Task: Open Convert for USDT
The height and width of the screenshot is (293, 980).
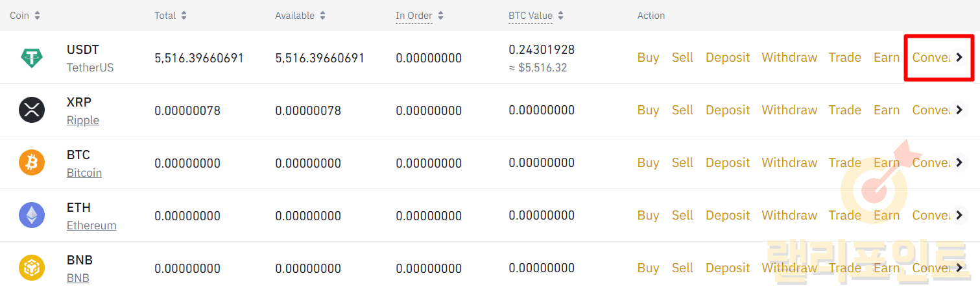Action: (931, 57)
